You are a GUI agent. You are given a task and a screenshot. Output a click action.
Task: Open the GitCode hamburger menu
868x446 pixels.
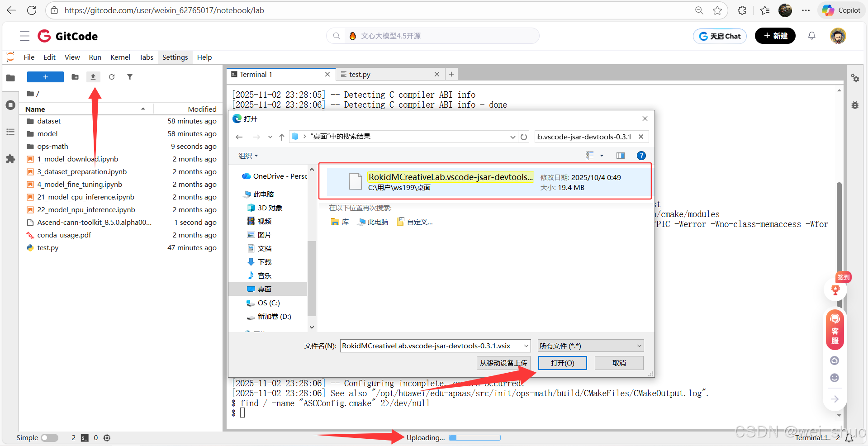(25, 36)
